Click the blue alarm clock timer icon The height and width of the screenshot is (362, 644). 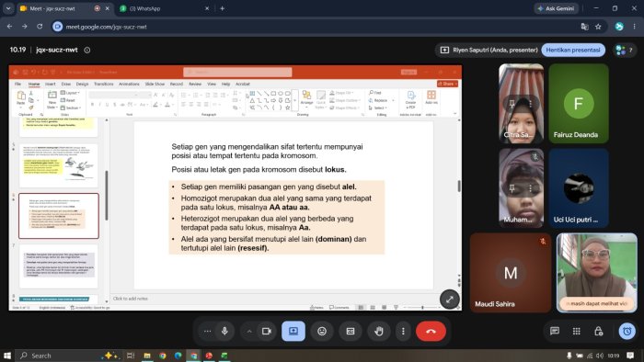[x=627, y=331]
